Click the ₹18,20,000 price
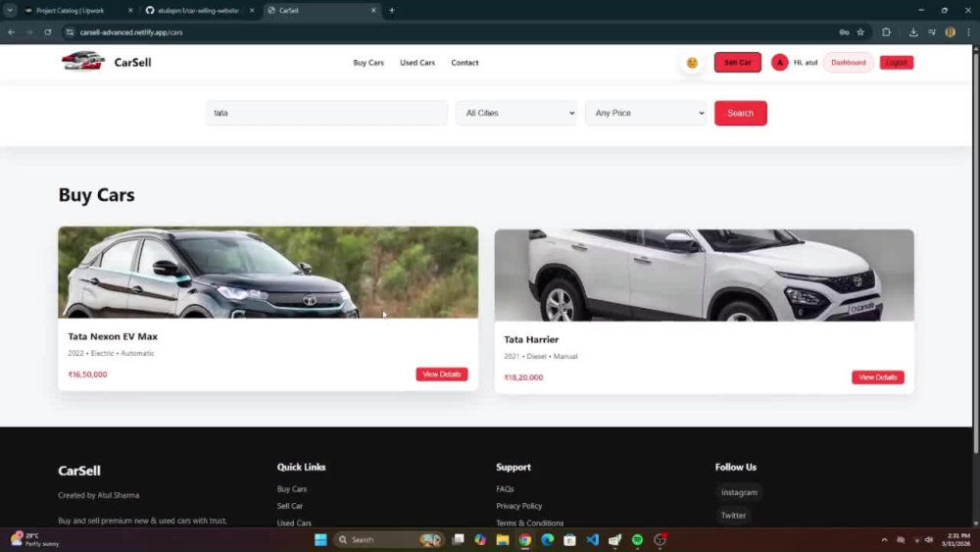The image size is (980, 552). [x=523, y=377]
